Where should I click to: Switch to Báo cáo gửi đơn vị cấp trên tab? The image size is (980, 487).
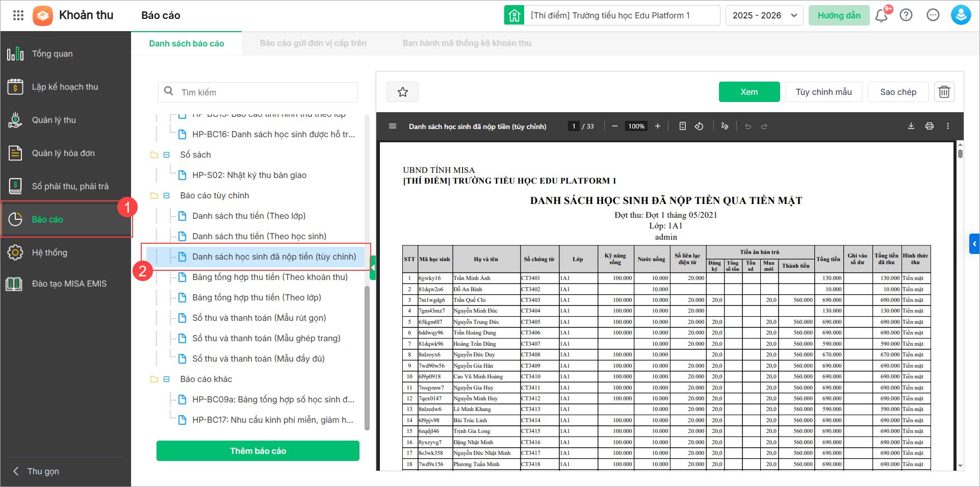tap(313, 43)
